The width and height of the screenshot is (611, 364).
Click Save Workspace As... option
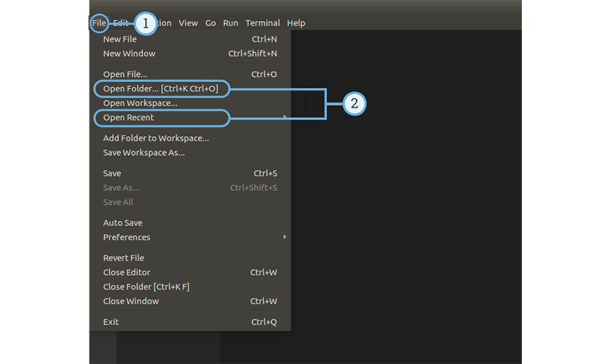tap(144, 153)
